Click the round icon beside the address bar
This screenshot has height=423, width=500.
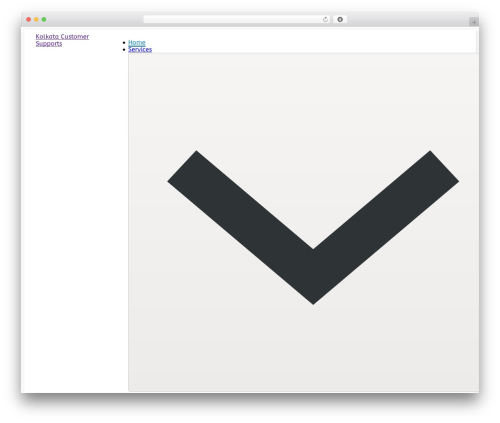(340, 19)
